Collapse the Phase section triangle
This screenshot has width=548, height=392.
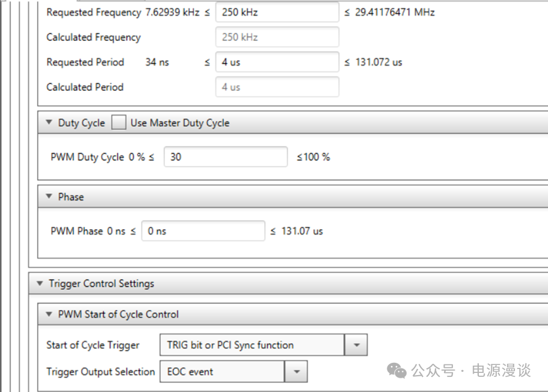pyautogui.click(x=48, y=197)
